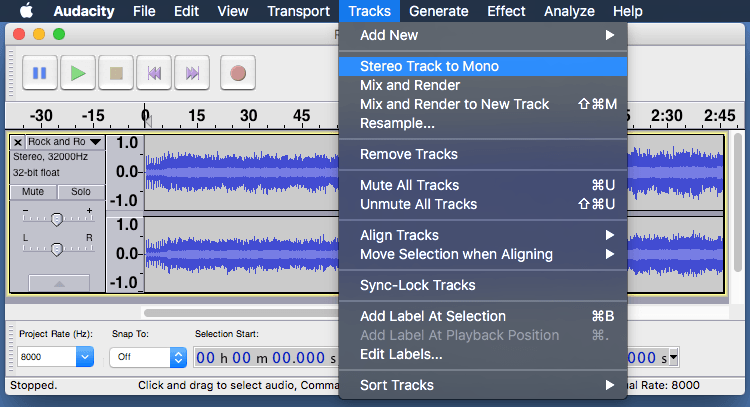Close the open Tracks menu
The width and height of the screenshot is (750, 407).
(x=369, y=11)
